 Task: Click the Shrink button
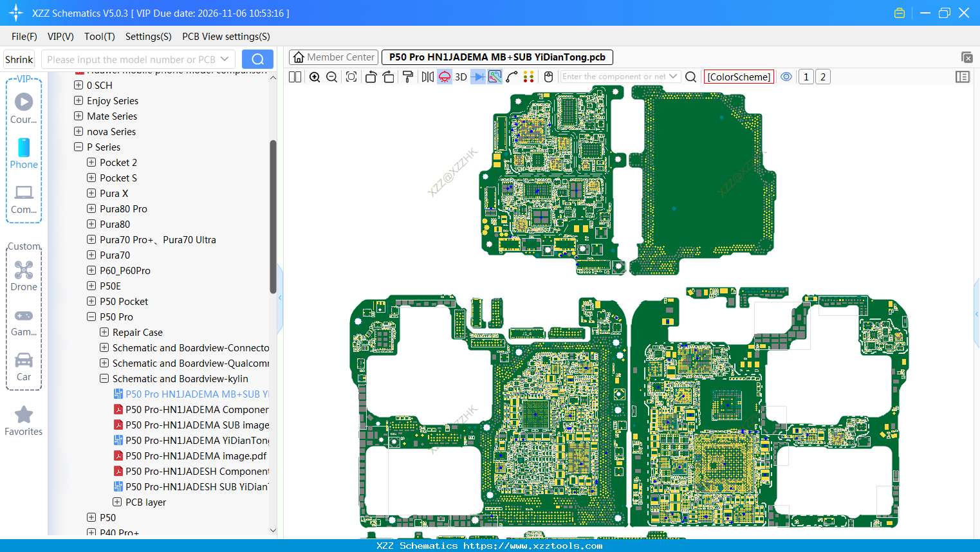(x=19, y=60)
